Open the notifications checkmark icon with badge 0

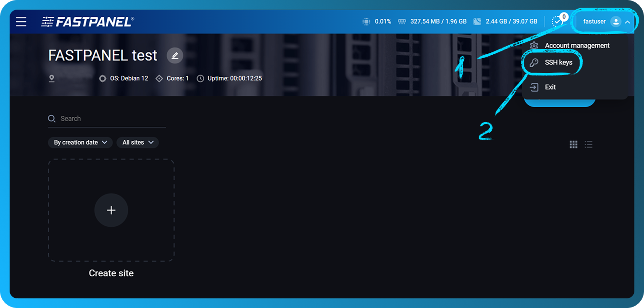tap(557, 21)
